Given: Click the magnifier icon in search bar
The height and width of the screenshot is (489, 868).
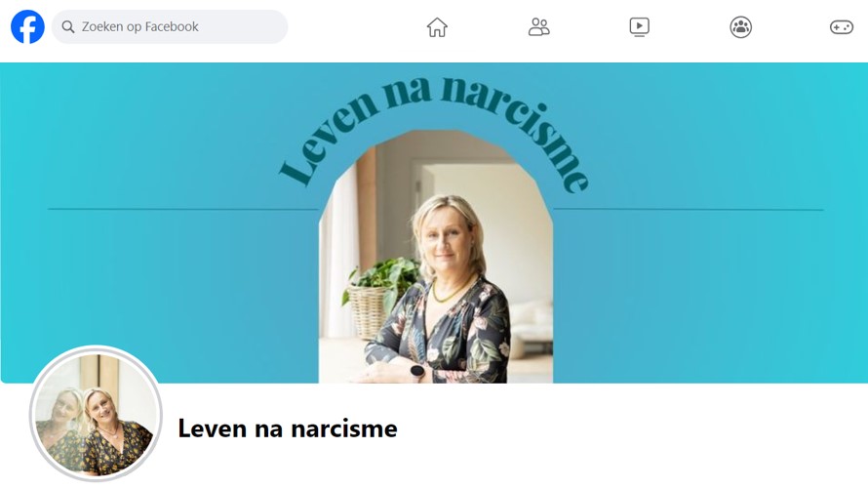Looking at the screenshot, I should (68, 26).
